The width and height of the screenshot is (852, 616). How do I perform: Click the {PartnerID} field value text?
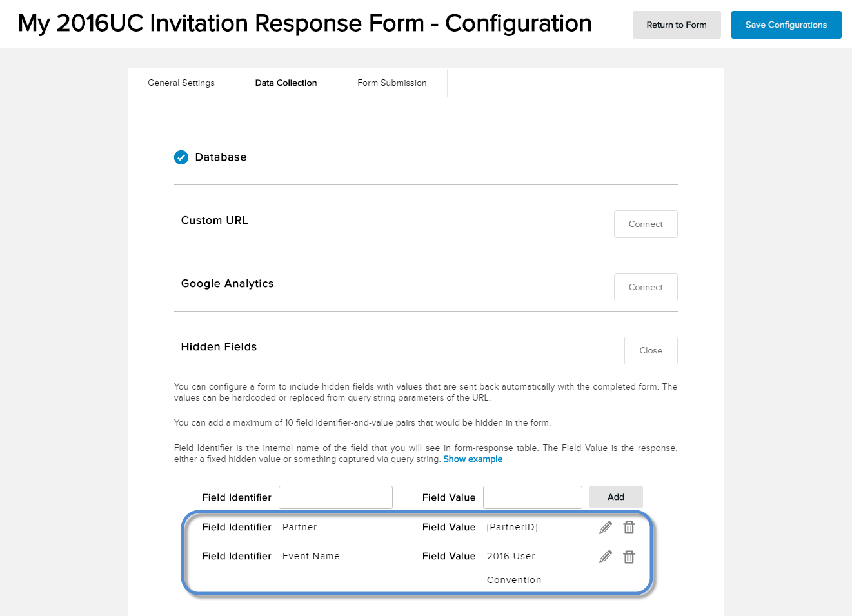pos(511,527)
